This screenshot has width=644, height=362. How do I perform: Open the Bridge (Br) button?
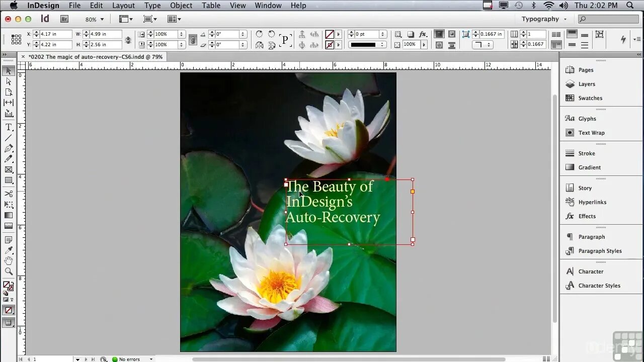(x=64, y=19)
